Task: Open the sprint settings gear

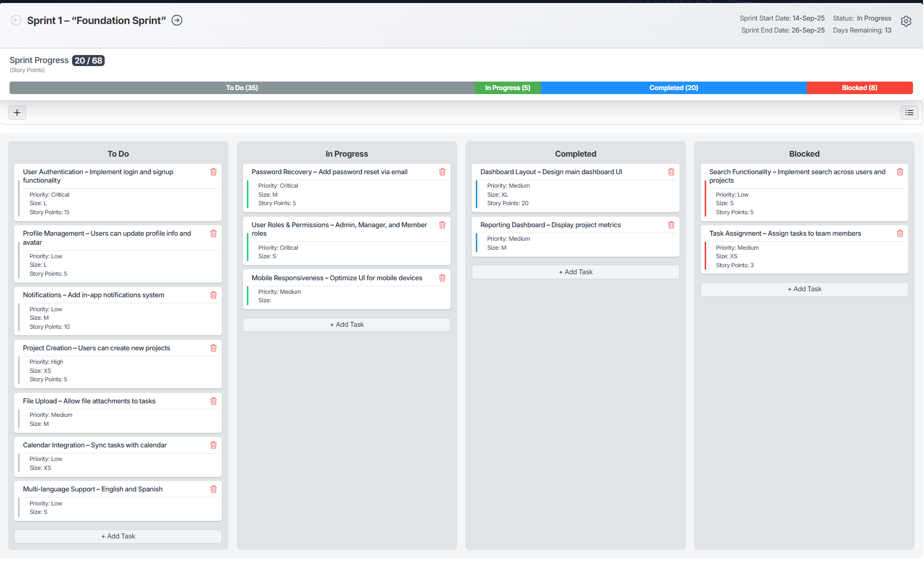Action: tap(906, 21)
